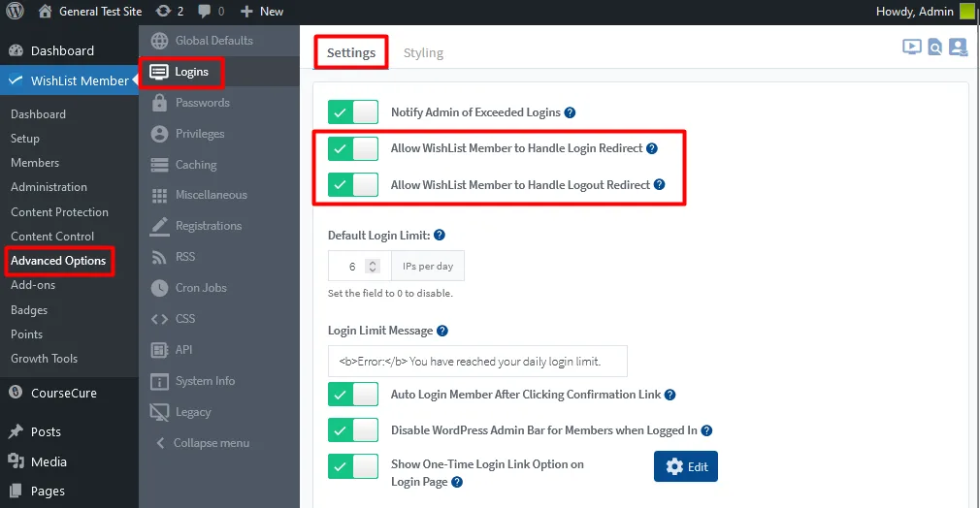980x508 pixels.
Task: Open Members in the WishList Member menu
Action: tap(35, 163)
